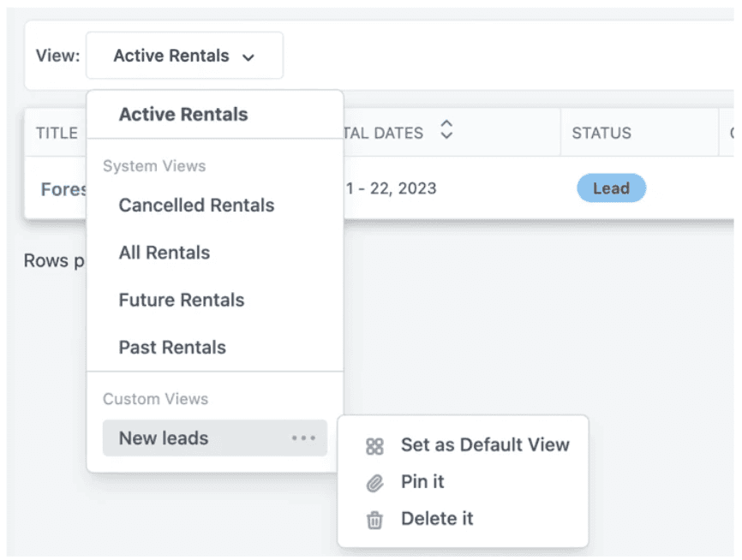Open the View dropdown showing Active Rentals
This screenshot has height=560, width=742.
pos(184,56)
